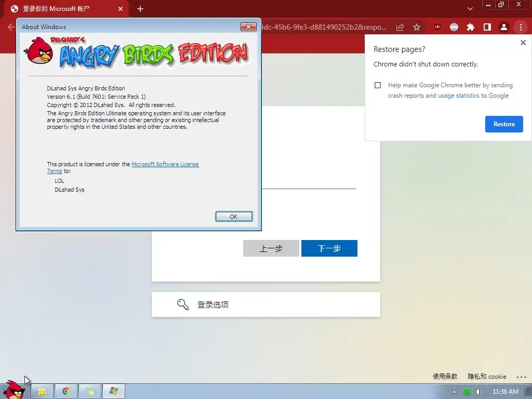Click the Show desktop strip
This screenshot has height=399, width=532.
coord(528,392)
